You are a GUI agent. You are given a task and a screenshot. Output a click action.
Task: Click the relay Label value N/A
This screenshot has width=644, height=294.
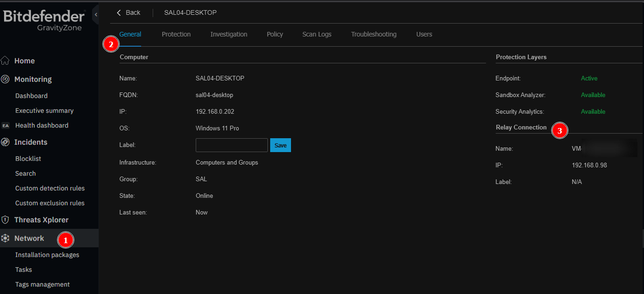coord(577,182)
